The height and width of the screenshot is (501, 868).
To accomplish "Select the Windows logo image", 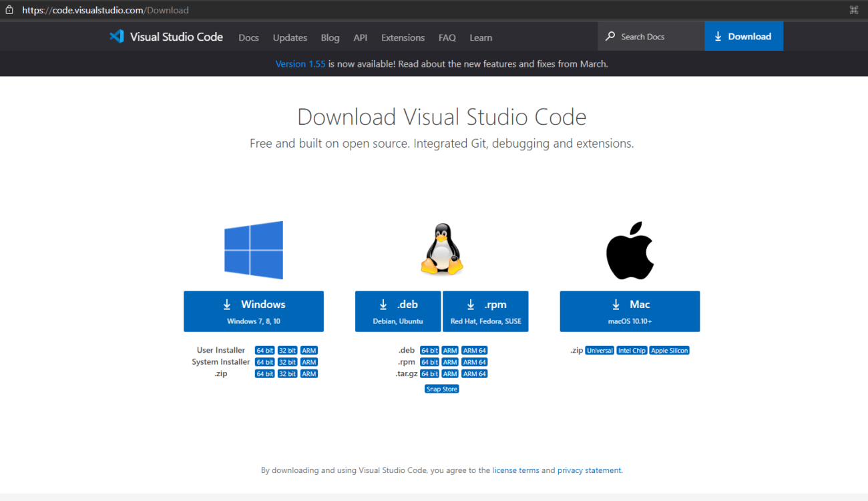I will click(253, 250).
